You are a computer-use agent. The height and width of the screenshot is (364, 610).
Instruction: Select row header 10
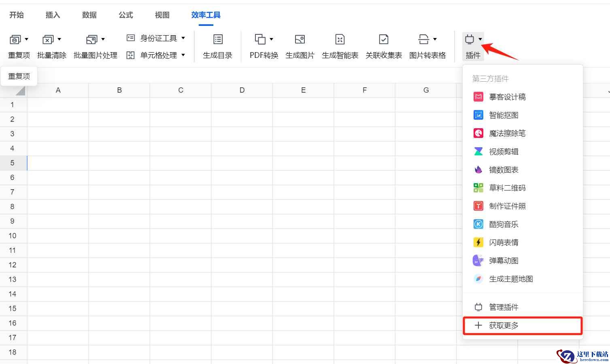pyautogui.click(x=13, y=236)
